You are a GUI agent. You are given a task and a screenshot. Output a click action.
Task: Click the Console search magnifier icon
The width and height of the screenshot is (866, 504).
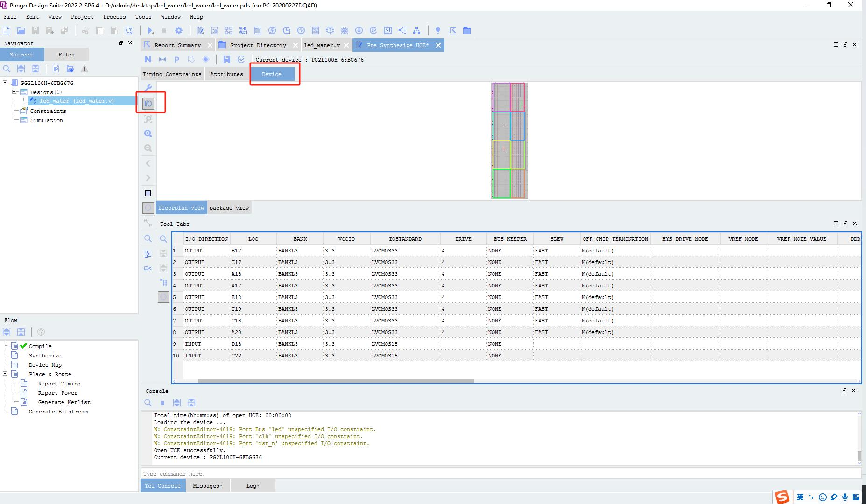click(148, 403)
